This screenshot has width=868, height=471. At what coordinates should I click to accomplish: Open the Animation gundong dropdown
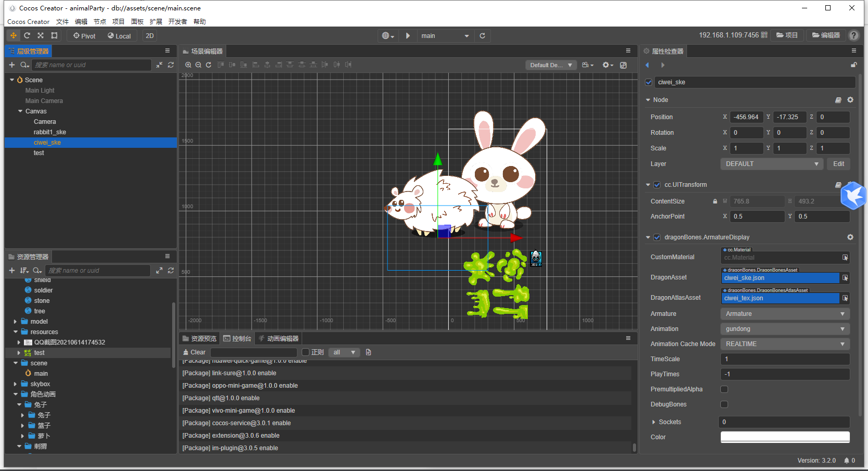pos(785,329)
